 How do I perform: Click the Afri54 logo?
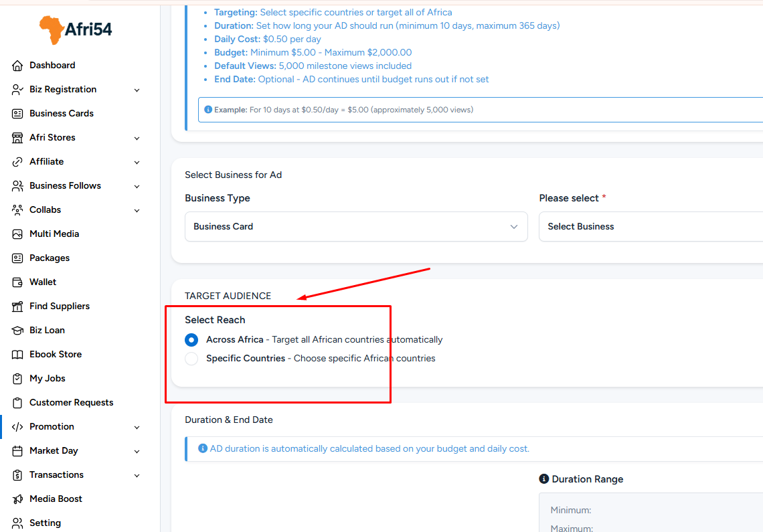click(76, 29)
